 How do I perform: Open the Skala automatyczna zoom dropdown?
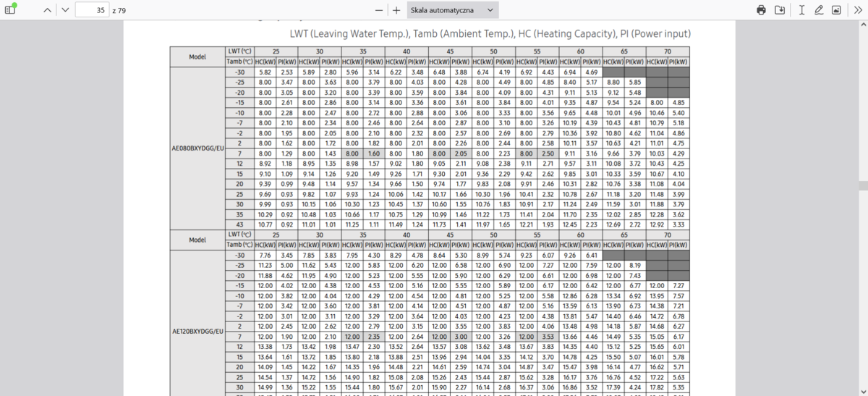click(452, 10)
